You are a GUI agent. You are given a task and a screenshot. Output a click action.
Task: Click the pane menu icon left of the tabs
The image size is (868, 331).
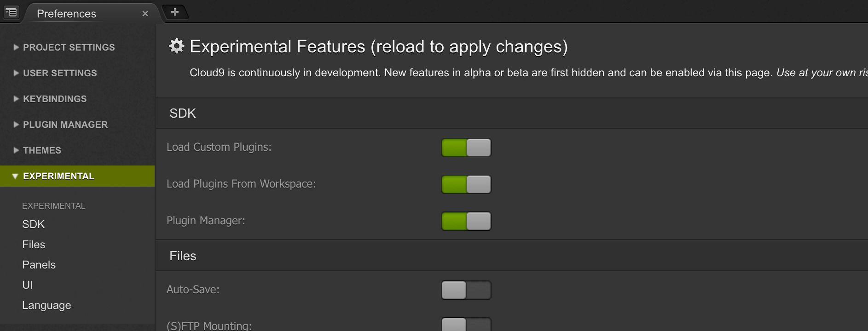11,12
